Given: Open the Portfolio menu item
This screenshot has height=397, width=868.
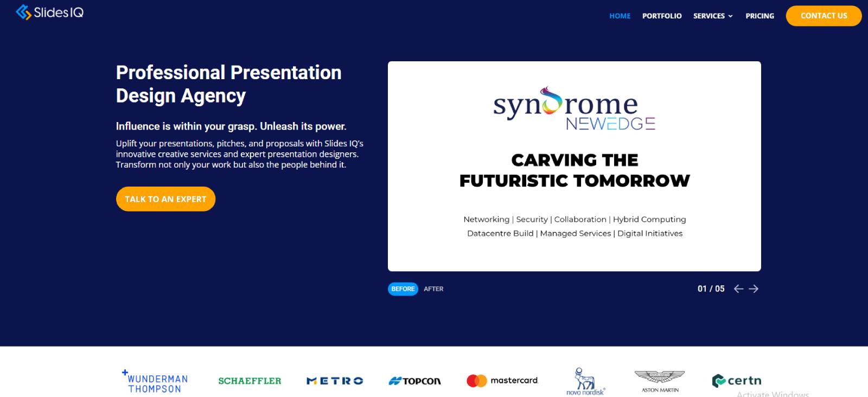Looking at the screenshot, I should pos(662,16).
